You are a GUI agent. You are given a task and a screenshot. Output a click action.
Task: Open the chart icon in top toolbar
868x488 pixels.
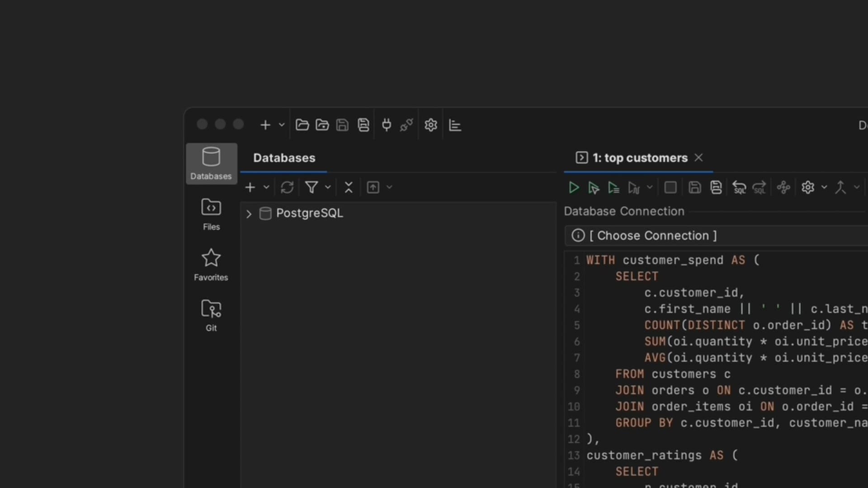click(x=455, y=125)
